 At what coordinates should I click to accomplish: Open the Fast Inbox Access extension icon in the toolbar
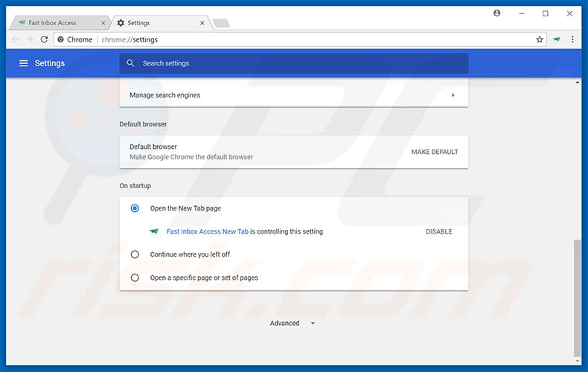tap(557, 39)
